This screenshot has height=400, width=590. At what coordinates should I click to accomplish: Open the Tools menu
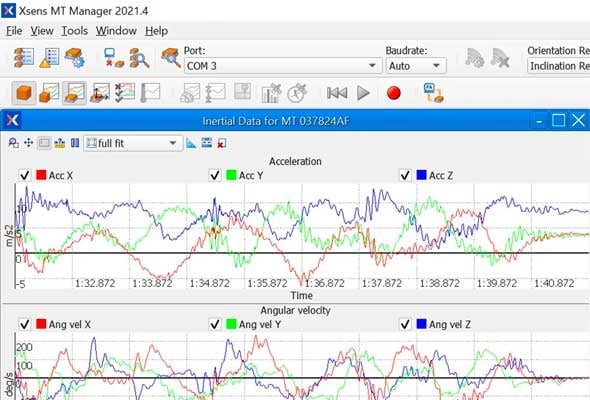(75, 31)
